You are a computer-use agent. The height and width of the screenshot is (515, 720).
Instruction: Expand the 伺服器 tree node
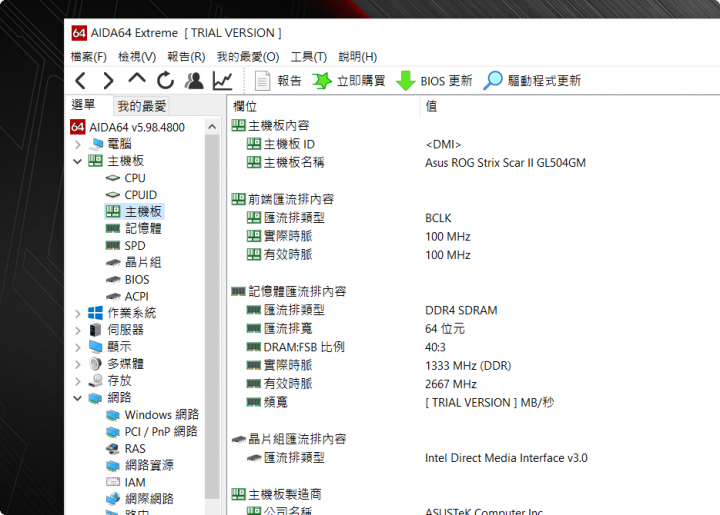[78, 330]
